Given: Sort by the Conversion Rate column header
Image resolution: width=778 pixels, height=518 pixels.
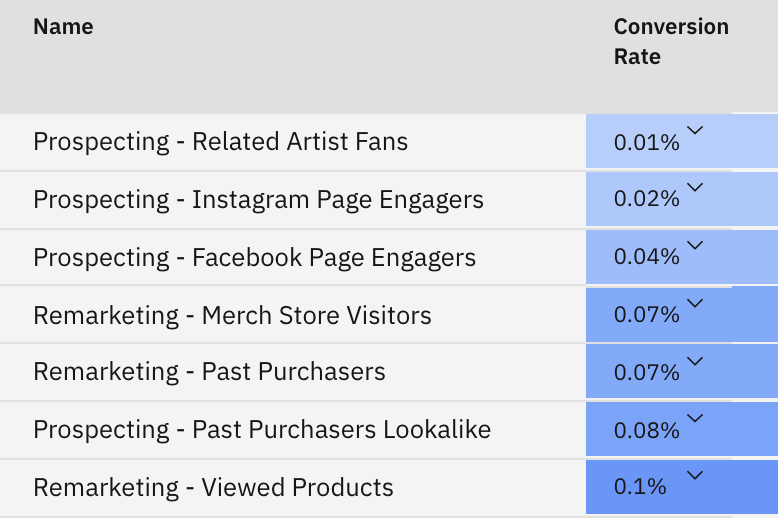Looking at the screenshot, I should point(671,42).
